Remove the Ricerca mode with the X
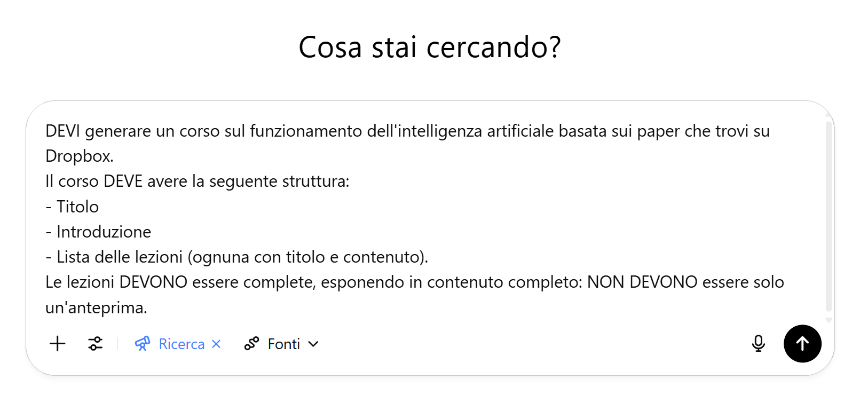Image resolution: width=868 pixels, height=403 pixels. coord(216,344)
